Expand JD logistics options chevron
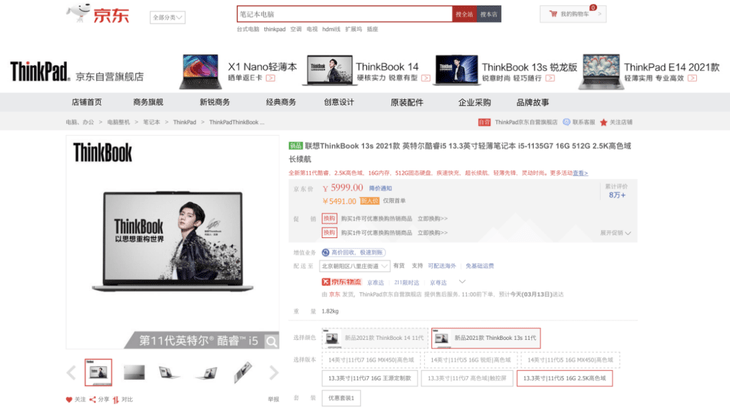 [x=462, y=282]
